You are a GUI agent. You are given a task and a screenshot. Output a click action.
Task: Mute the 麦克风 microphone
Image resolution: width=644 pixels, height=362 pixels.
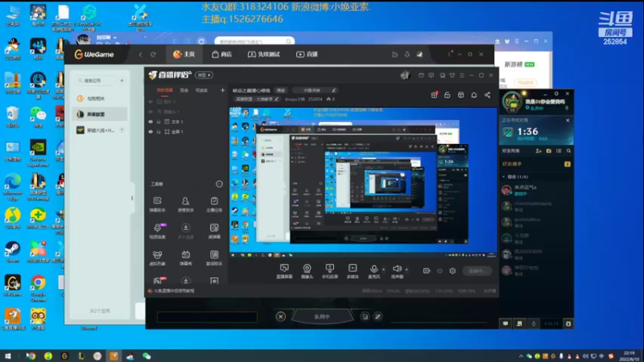point(374,271)
